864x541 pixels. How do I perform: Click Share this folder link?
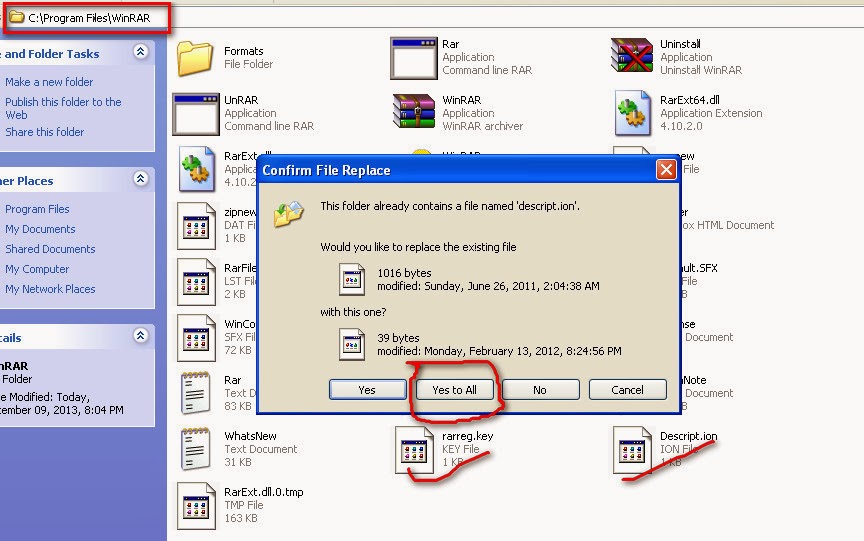45,132
